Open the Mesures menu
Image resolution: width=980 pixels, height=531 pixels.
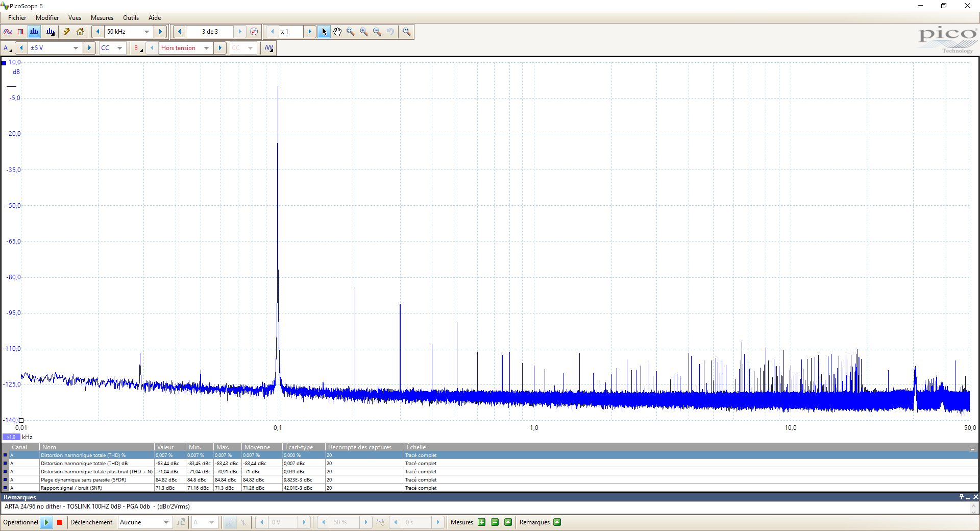102,18
